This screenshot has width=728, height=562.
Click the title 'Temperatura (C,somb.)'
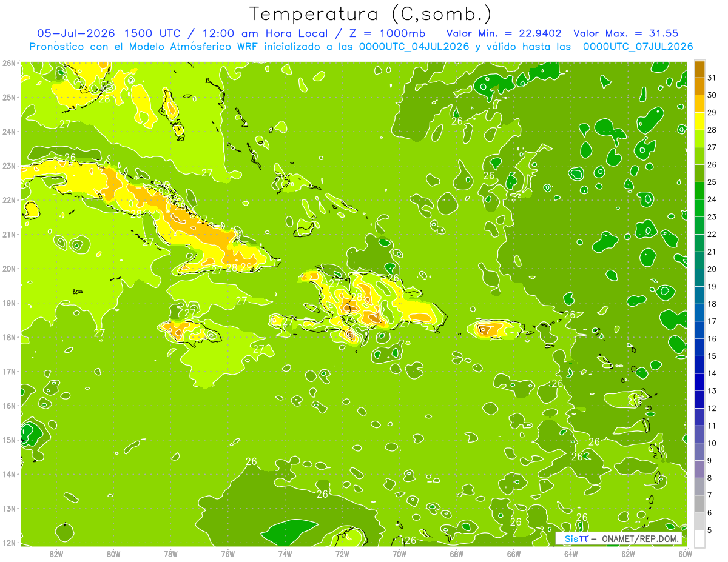[x=371, y=14]
